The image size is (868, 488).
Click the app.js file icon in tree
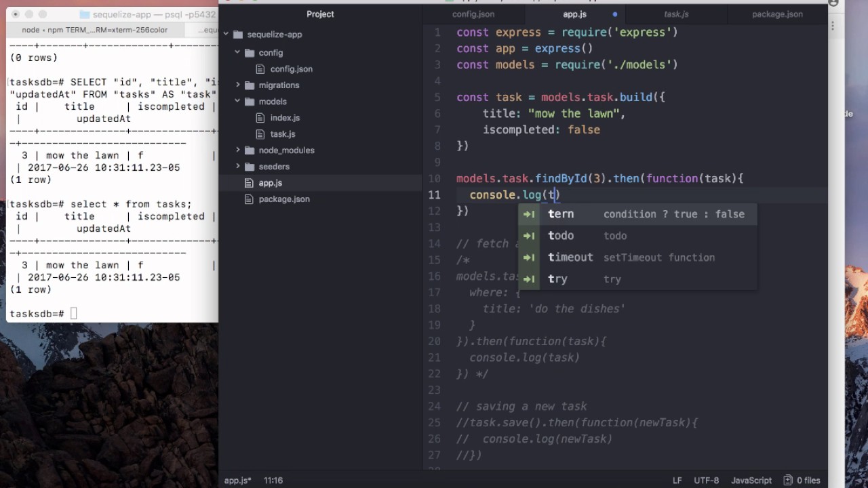(x=250, y=183)
